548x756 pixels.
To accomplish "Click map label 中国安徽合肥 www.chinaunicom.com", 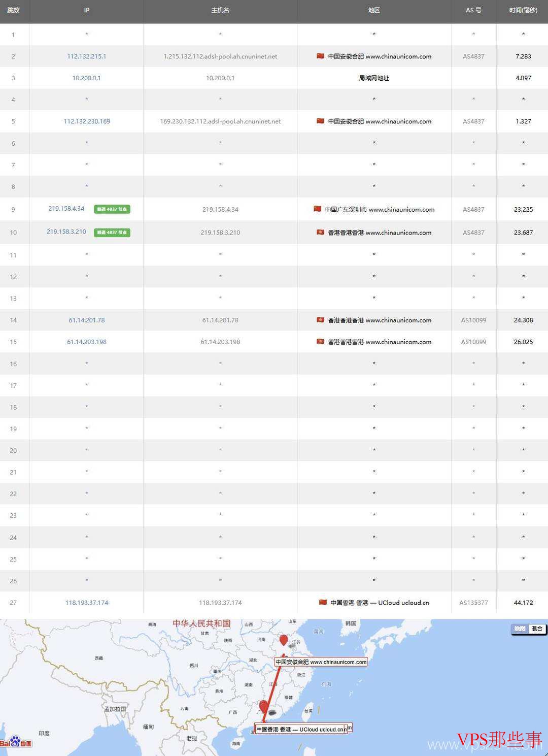I will (321, 662).
